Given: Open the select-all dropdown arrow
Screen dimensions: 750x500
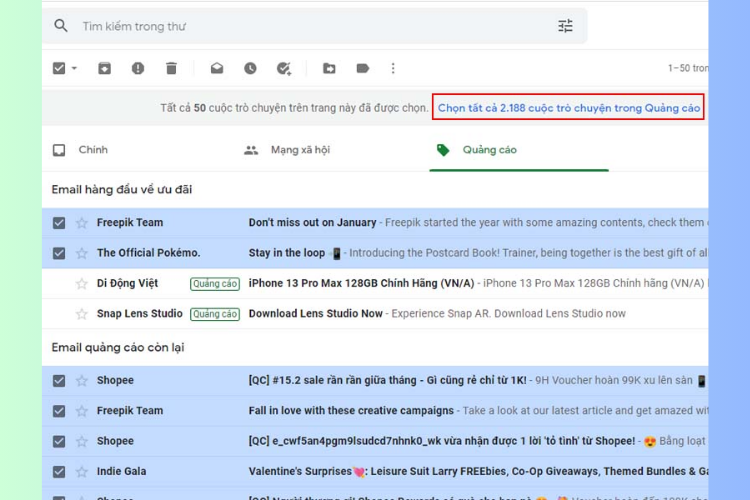Looking at the screenshot, I should point(75,69).
